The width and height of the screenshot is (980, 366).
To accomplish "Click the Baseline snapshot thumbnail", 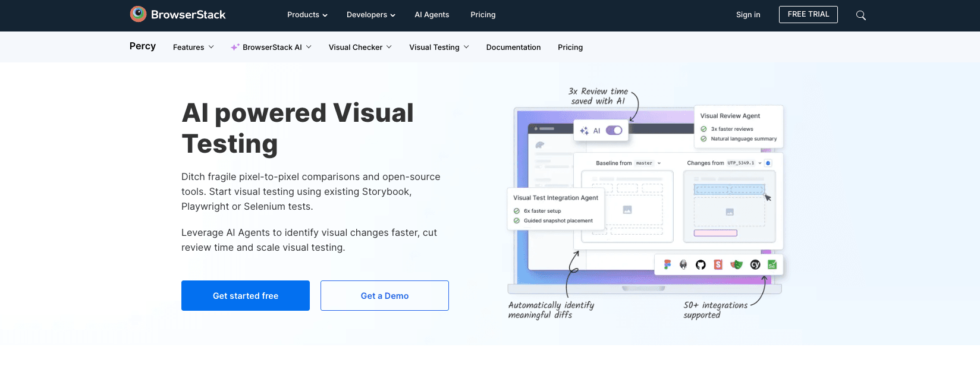I will [627, 206].
